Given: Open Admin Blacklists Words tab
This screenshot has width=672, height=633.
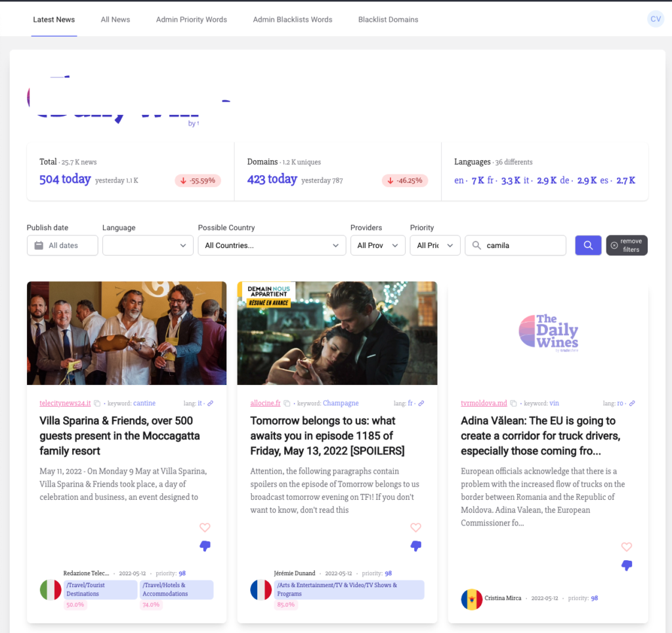Looking at the screenshot, I should click(293, 20).
